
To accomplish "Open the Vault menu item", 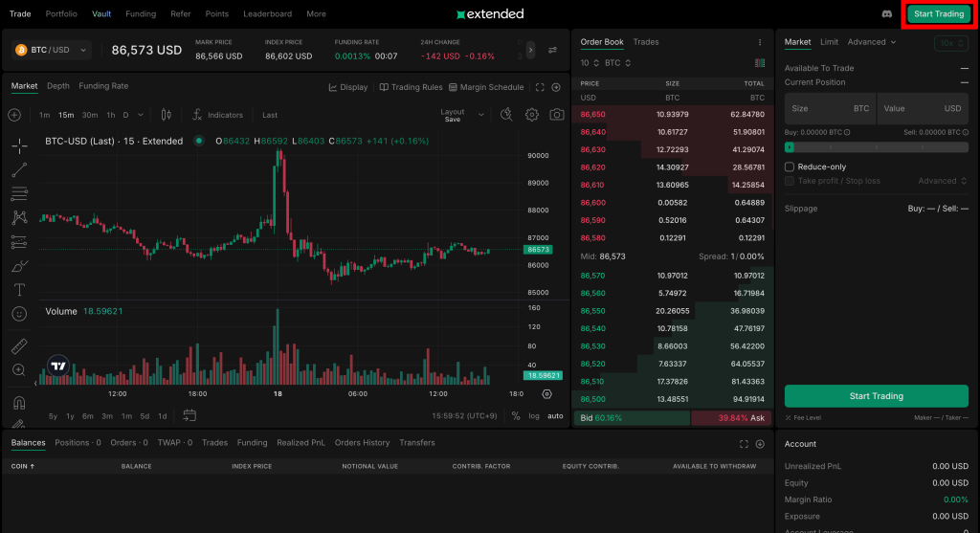I will tap(101, 14).
